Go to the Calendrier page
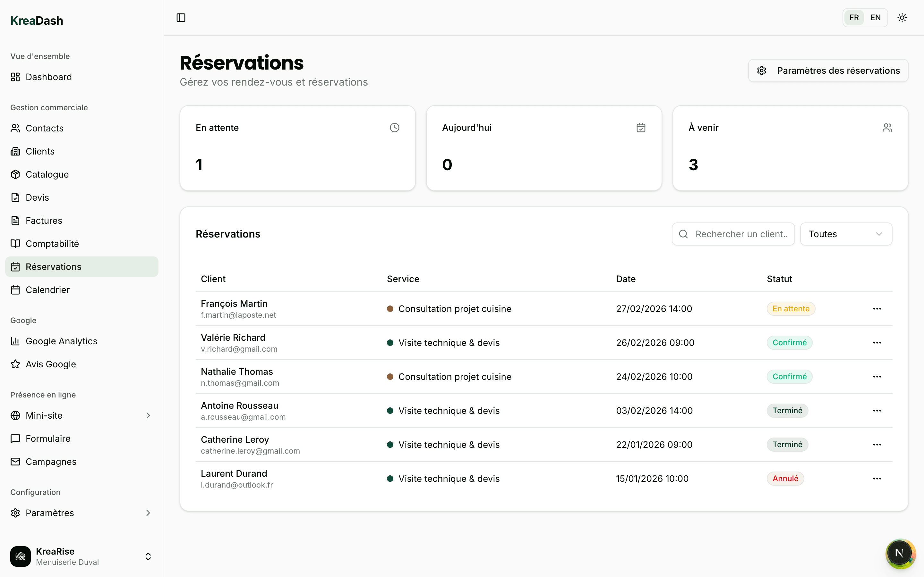924x577 pixels. point(47,290)
